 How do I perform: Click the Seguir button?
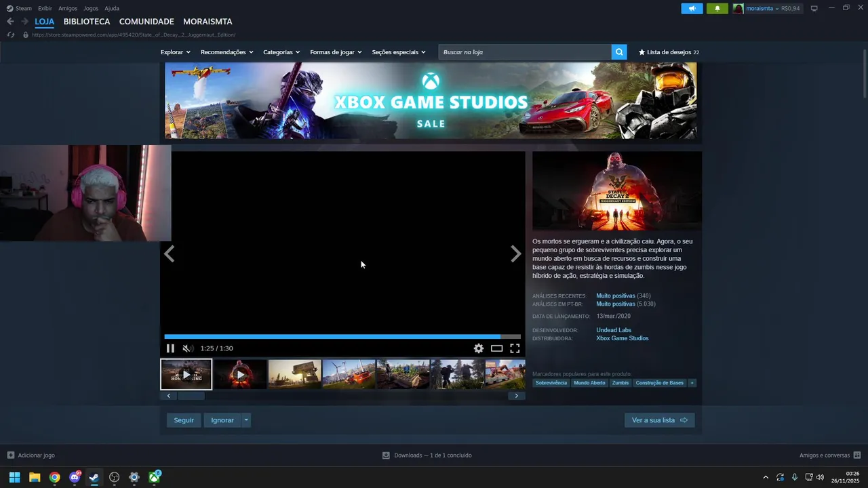[x=184, y=420]
